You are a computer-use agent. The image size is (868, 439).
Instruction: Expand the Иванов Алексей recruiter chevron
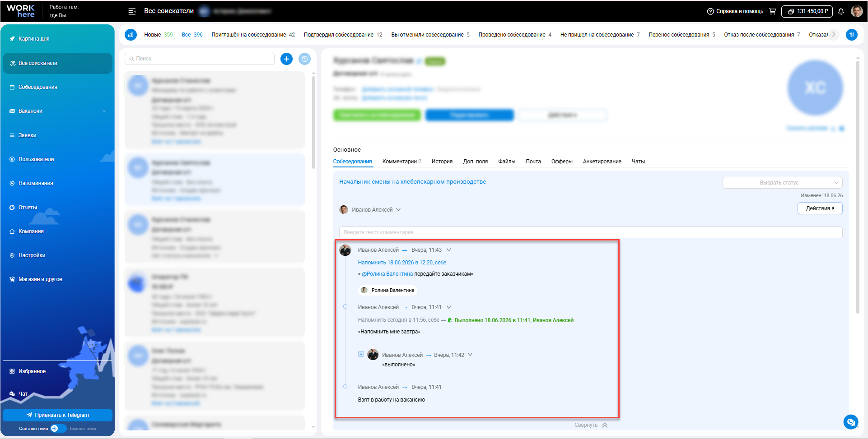pyautogui.click(x=398, y=210)
